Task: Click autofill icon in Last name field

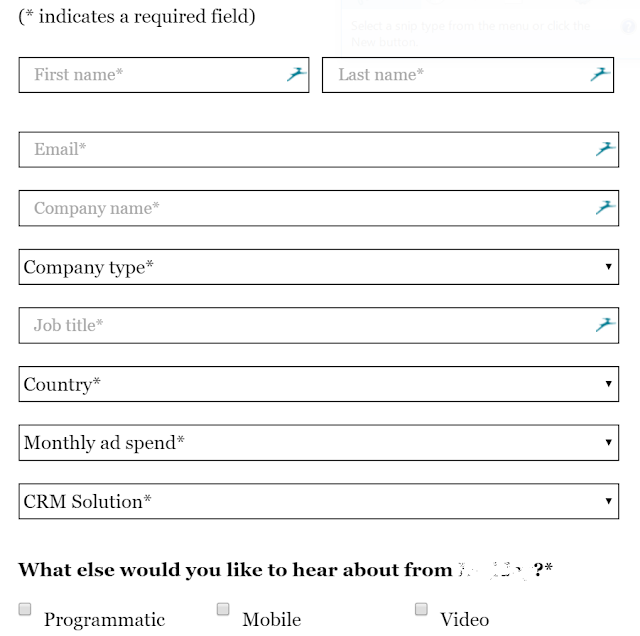Action: (x=600, y=74)
